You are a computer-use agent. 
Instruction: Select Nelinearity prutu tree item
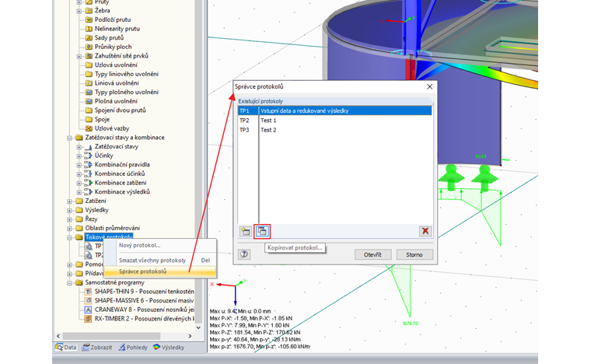pos(117,29)
